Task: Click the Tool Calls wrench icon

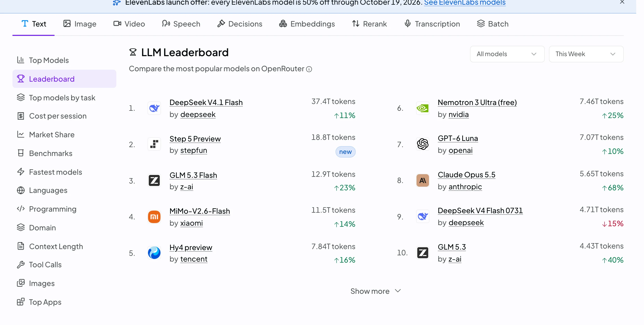Action: tap(21, 265)
